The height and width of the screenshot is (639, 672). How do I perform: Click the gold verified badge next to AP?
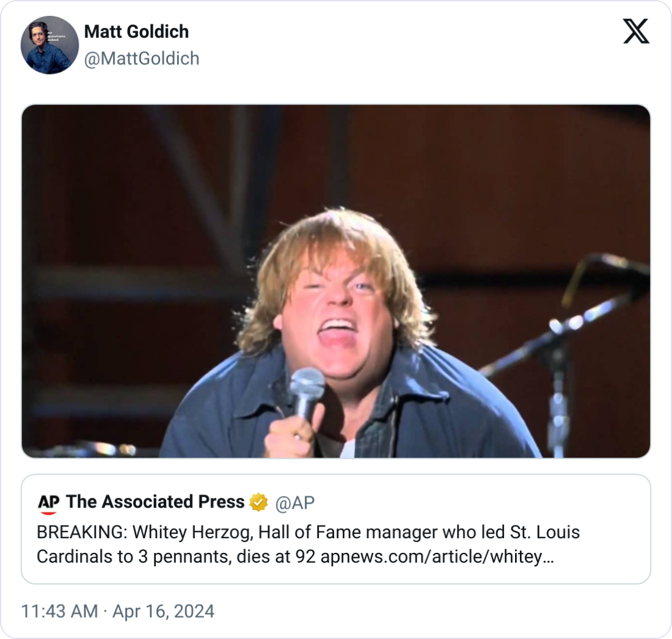pos(258,502)
